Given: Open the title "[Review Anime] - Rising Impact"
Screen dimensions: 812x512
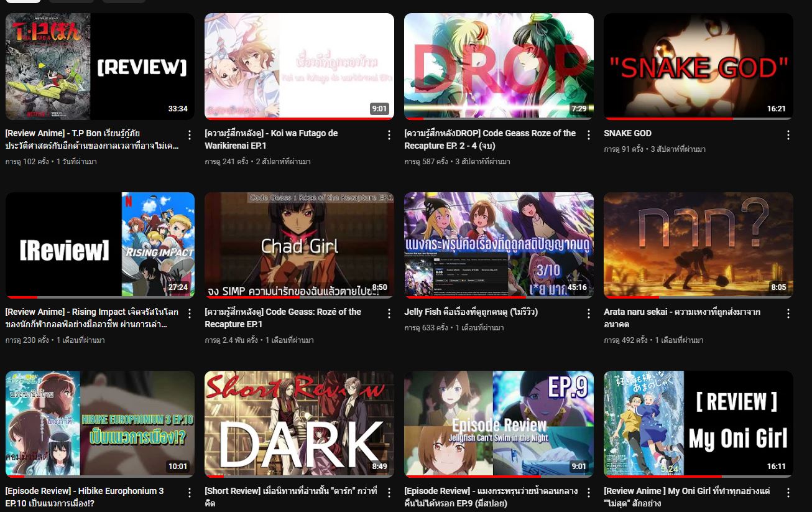Looking at the screenshot, I should click(x=92, y=318).
